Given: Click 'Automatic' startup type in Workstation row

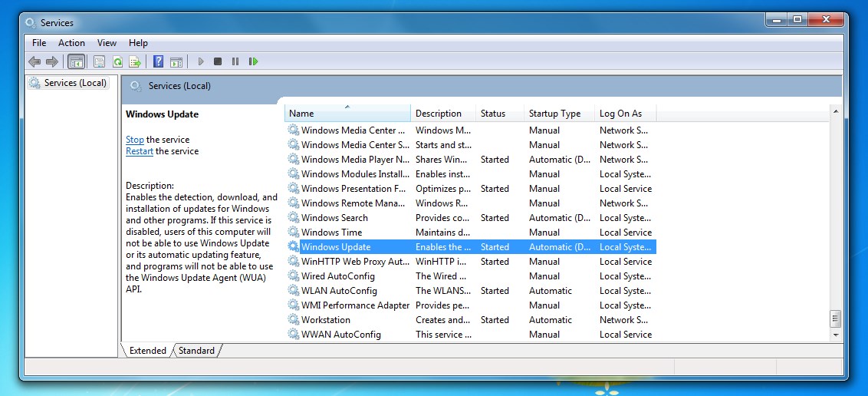Looking at the screenshot, I should click(x=551, y=319).
